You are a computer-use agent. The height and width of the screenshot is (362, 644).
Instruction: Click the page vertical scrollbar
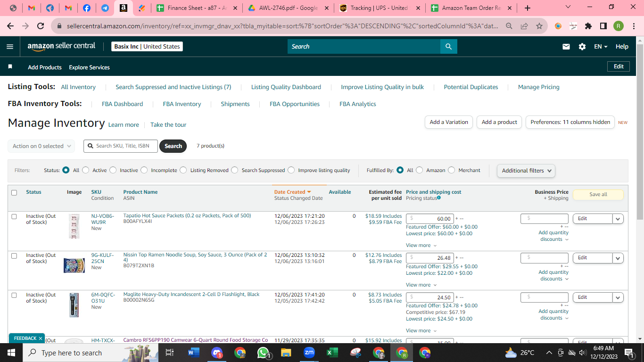640,132
